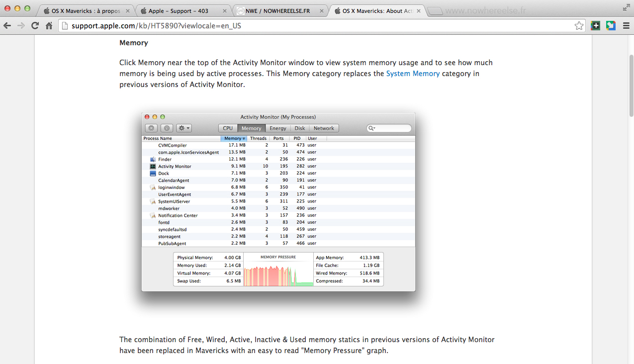Screen dimensions: 634x364
Task: Select the syncdefaultsd process row
Action: click(278, 229)
